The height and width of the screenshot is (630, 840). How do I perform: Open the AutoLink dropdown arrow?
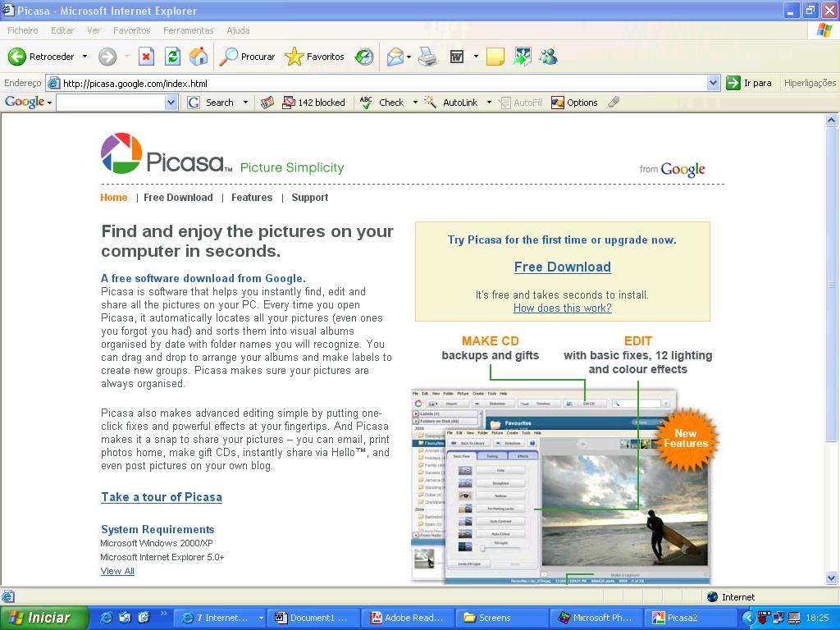pyautogui.click(x=489, y=103)
